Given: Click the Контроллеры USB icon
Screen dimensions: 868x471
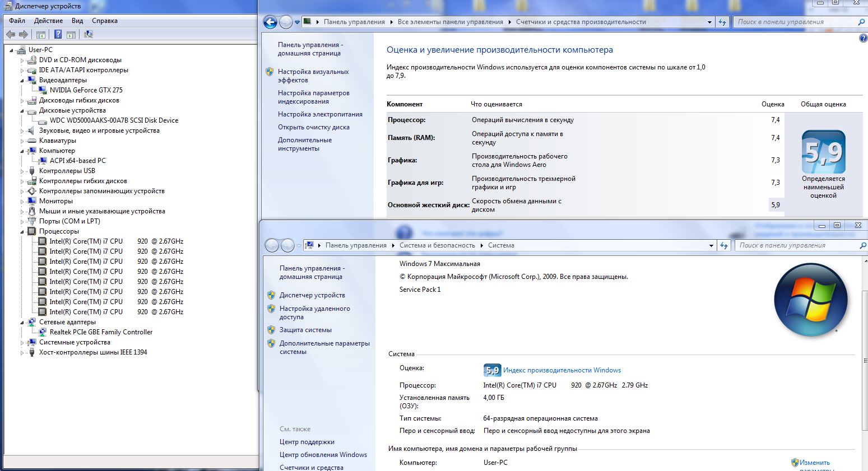Looking at the screenshot, I should pyautogui.click(x=32, y=171).
